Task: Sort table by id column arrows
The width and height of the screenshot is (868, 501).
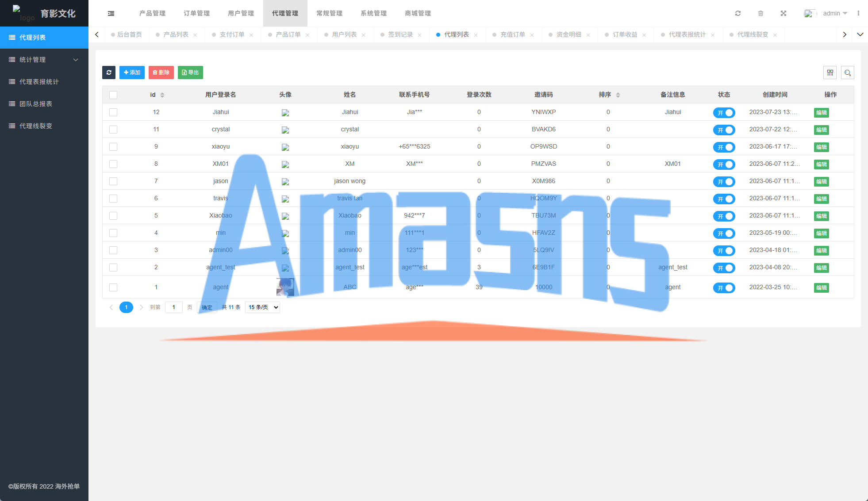Action: (162, 95)
